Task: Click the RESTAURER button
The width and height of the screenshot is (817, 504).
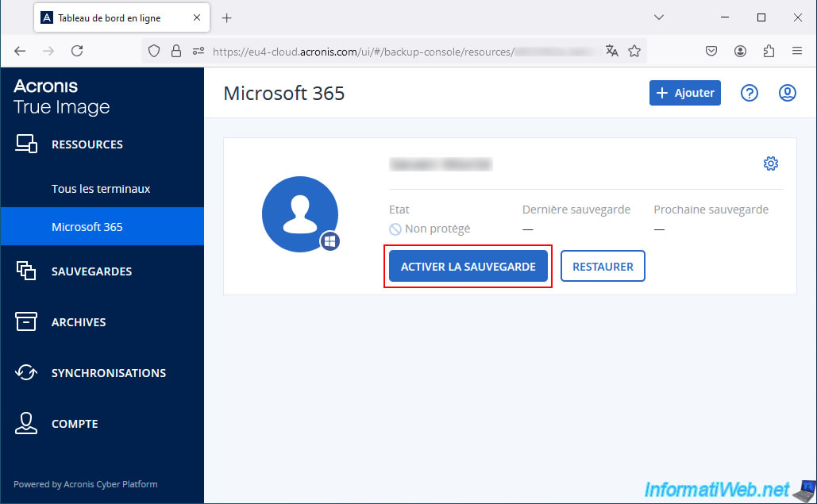Action: pyautogui.click(x=603, y=266)
